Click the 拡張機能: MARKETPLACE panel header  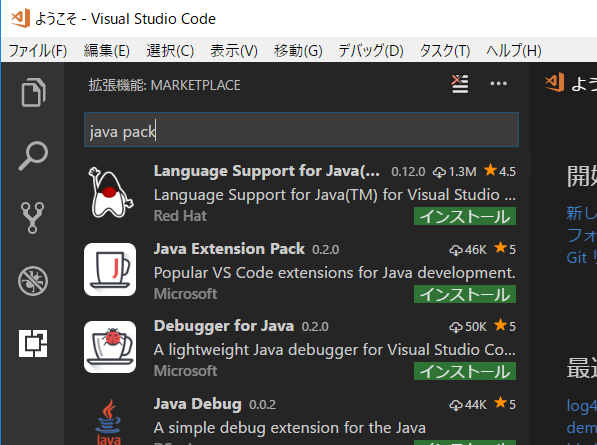pyautogui.click(x=164, y=85)
